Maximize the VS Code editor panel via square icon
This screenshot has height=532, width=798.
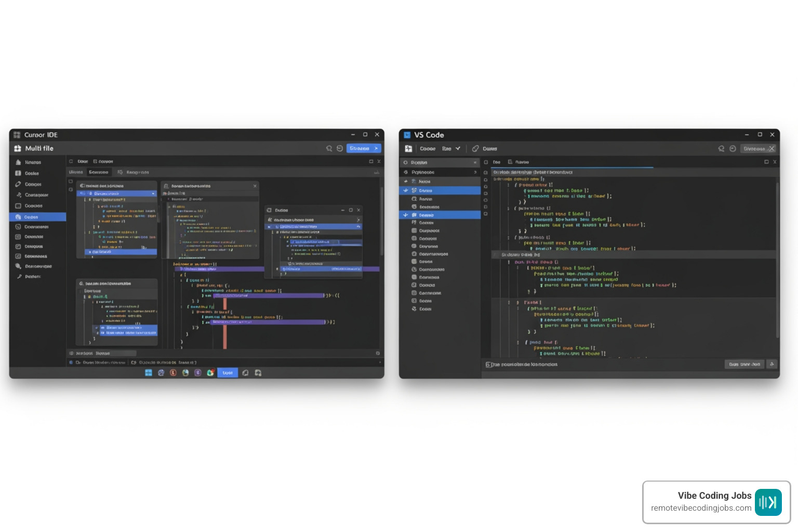pyautogui.click(x=766, y=162)
